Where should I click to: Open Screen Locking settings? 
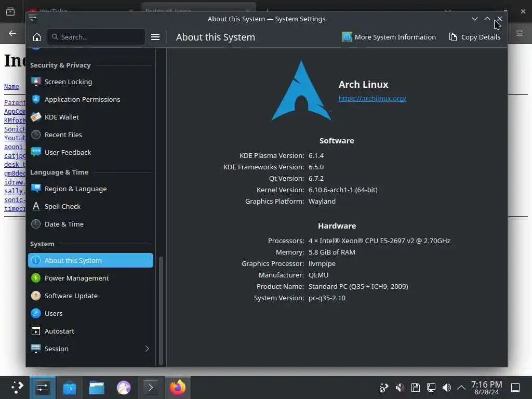tap(90, 82)
